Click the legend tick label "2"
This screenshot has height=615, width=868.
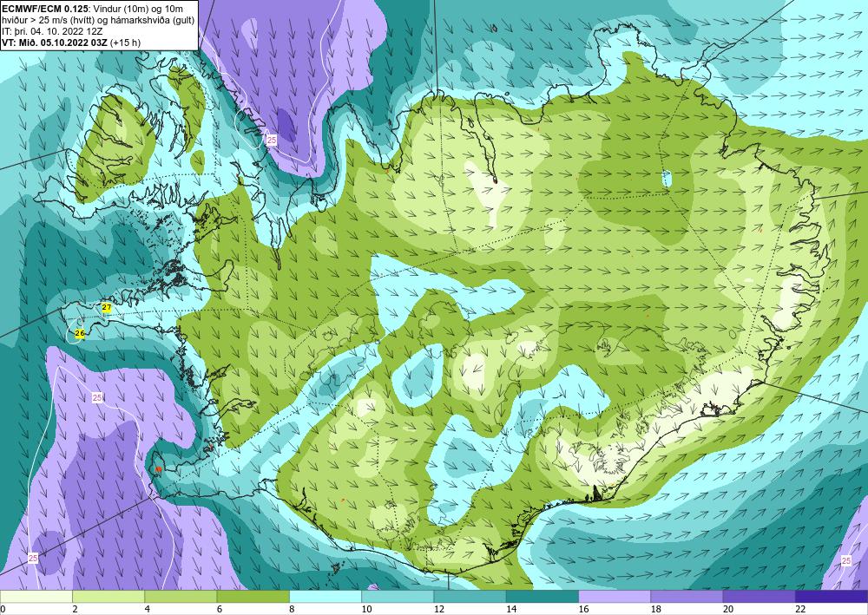pyautogui.click(x=74, y=609)
